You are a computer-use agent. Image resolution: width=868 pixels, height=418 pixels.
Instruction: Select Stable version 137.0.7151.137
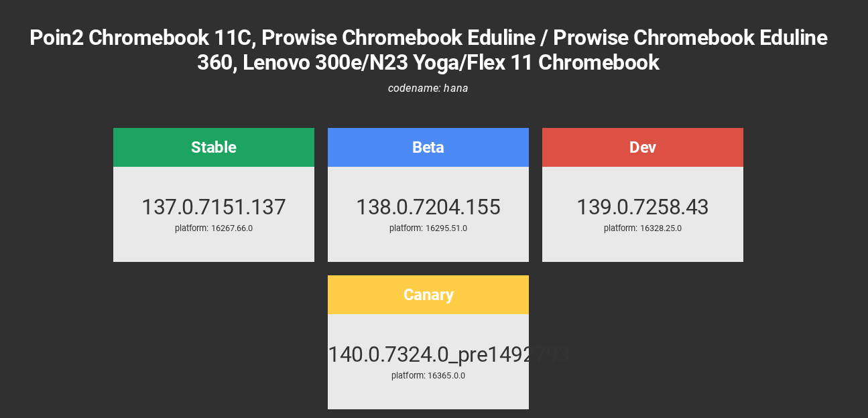(214, 207)
